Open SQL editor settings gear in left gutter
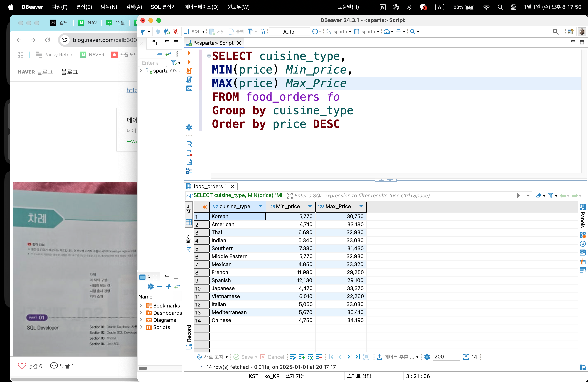 (x=189, y=128)
